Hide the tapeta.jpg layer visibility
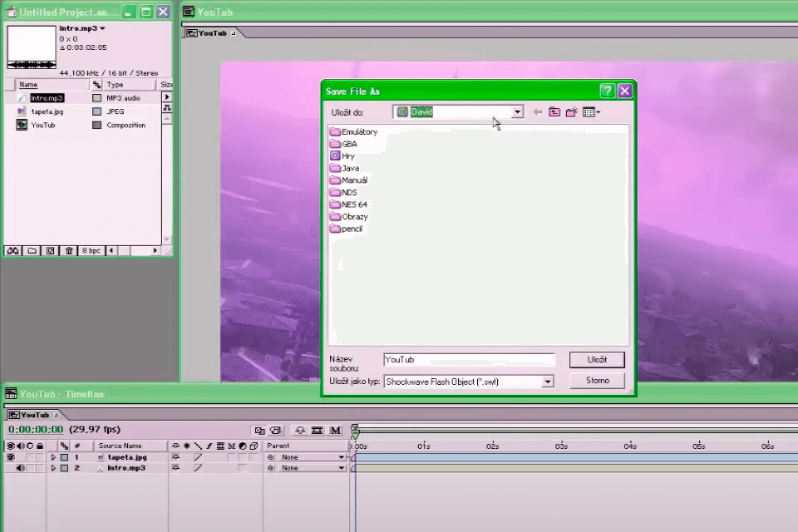The image size is (798, 532). [x=9, y=456]
